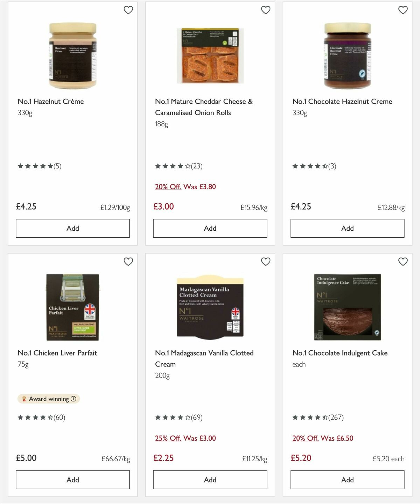The width and height of the screenshot is (420, 504).
Task: Open info icon beside Award winning badge
Action: click(x=73, y=399)
